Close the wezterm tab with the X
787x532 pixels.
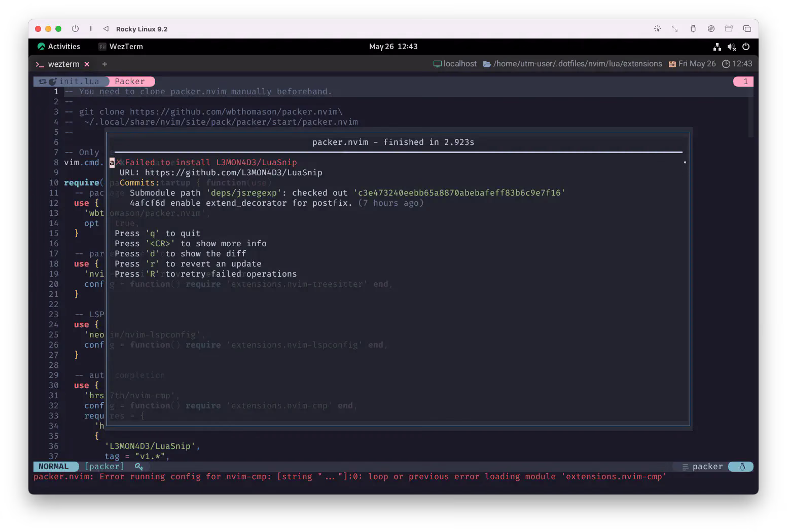87,64
